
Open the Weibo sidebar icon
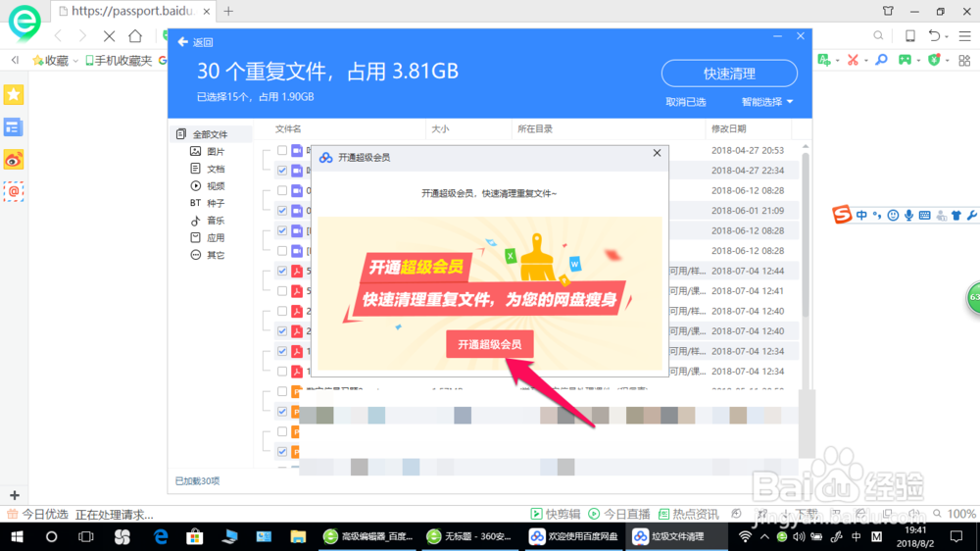[13, 160]
